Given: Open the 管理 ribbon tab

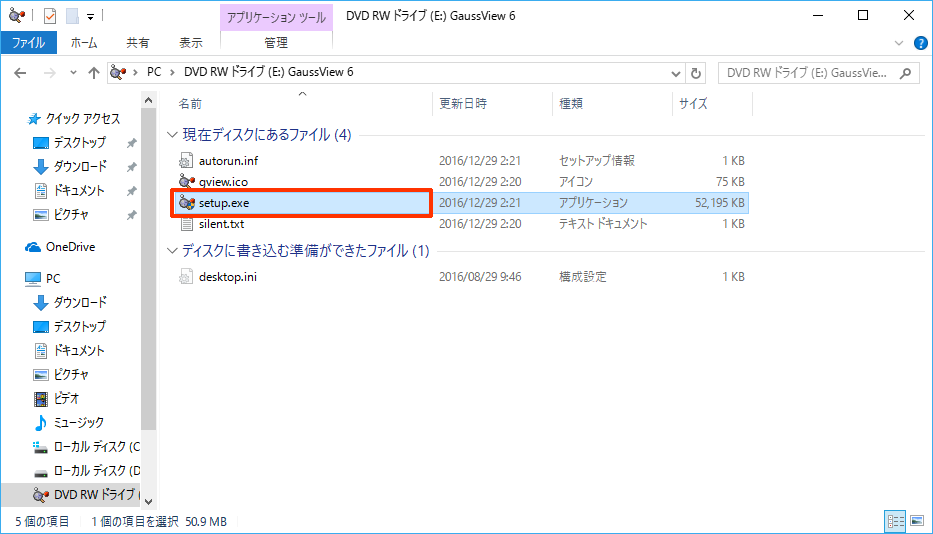Looking at the screenshot, I should (x=276, y=43).
